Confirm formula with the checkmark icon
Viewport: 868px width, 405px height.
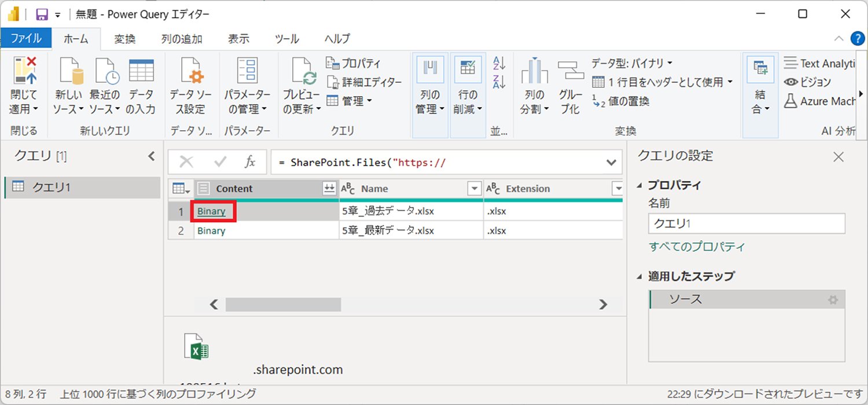coord(220,162)
